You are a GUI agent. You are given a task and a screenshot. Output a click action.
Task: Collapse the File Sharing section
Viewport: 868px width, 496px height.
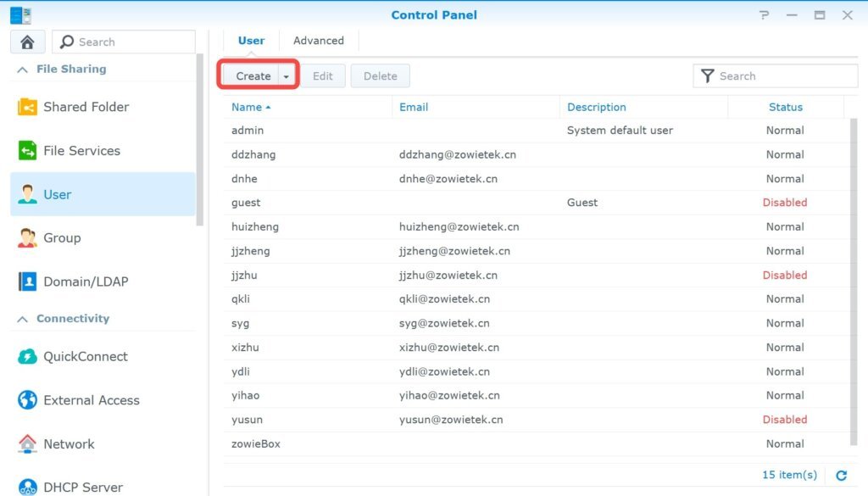tap(23, 70)
